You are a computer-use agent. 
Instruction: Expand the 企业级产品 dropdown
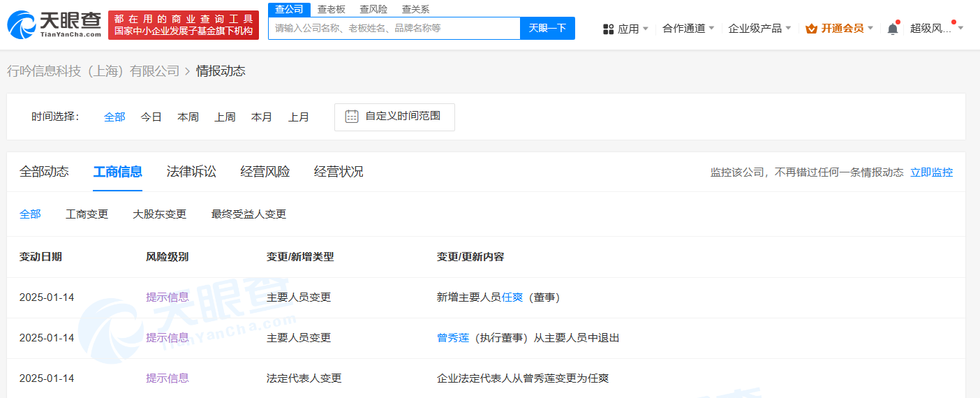[x=759, y=29]
